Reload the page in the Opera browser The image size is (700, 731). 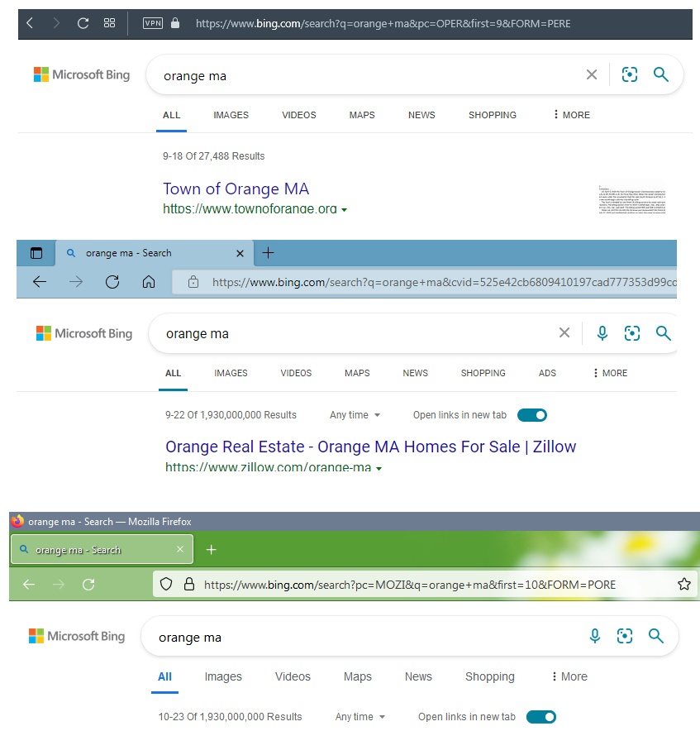pyautogui.click(x=83, y=23)
